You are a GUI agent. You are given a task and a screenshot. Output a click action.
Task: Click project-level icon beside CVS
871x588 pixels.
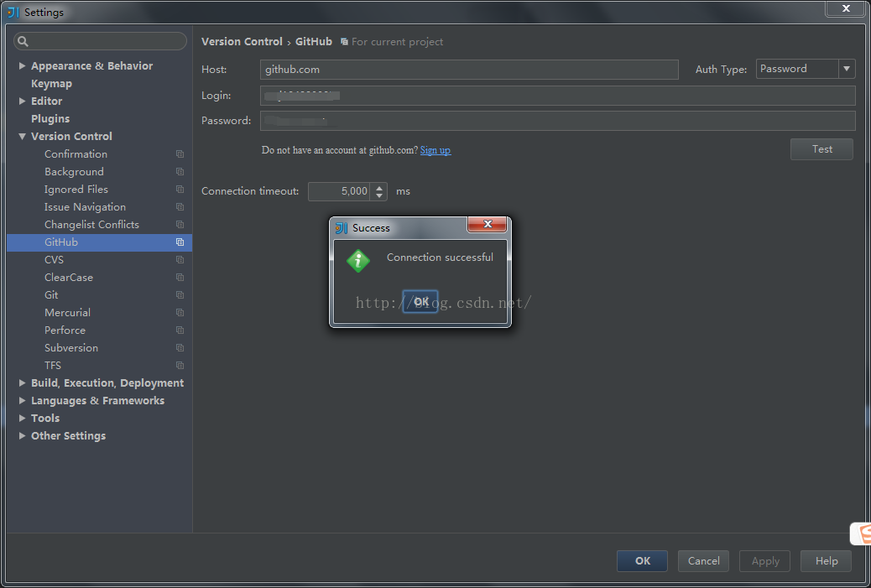(x=180, y=259)
